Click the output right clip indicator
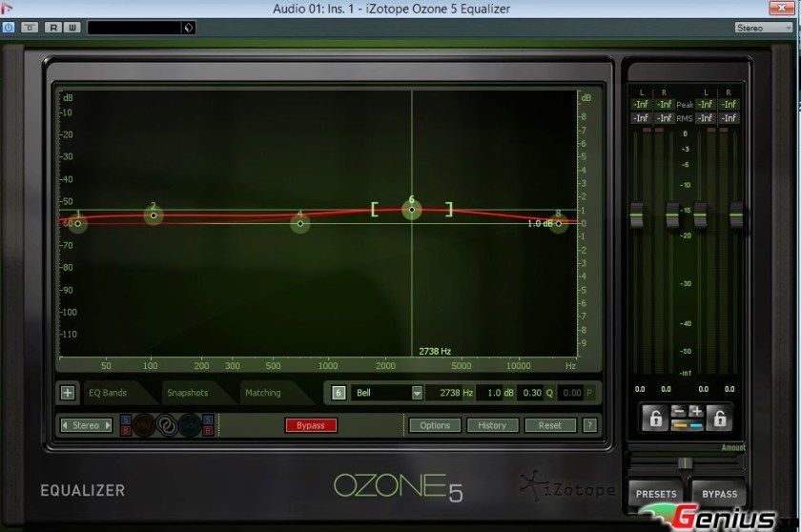Viewport: 801px width, 532px height. pyautogui.click(x=724, y=131)
